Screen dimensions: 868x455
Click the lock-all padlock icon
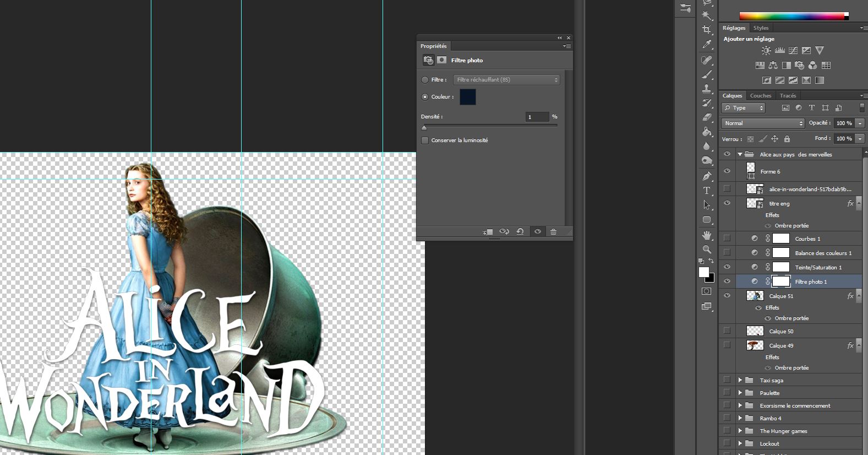(787, 139)
